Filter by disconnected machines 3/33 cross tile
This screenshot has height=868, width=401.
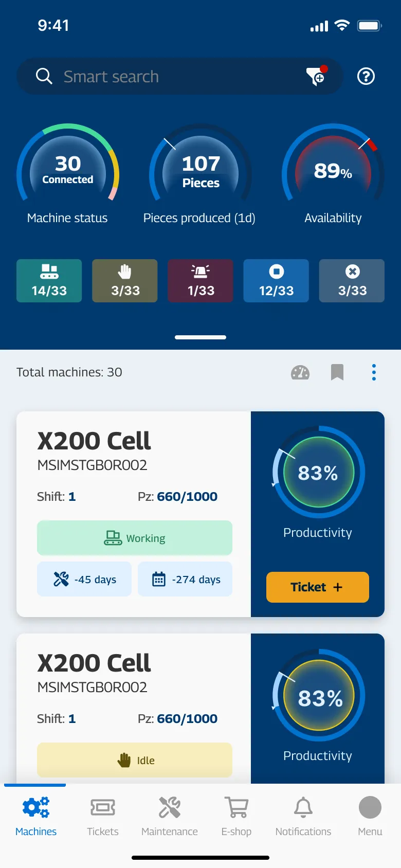click(352, 281)
